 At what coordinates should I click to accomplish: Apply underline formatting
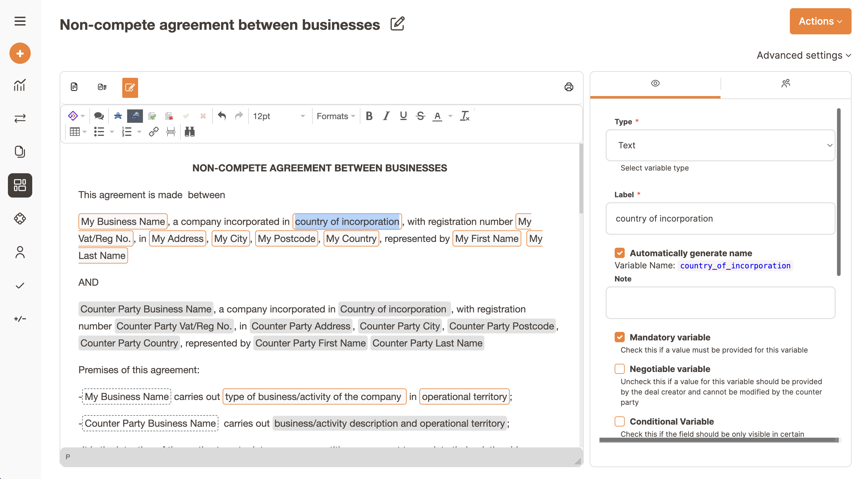[403, 116]
